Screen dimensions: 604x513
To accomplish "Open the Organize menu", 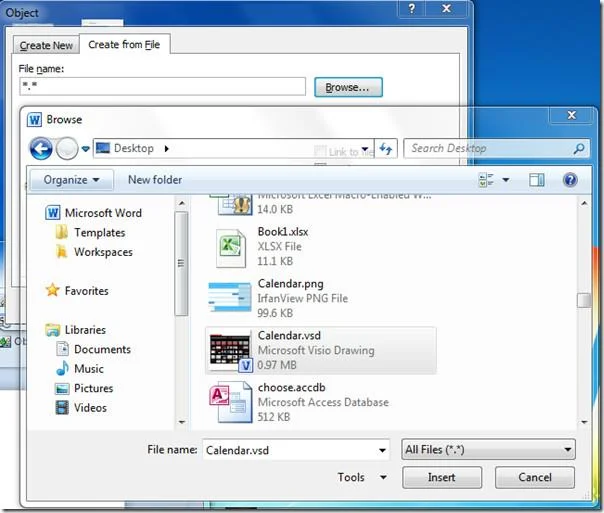I will coord(72,180).
